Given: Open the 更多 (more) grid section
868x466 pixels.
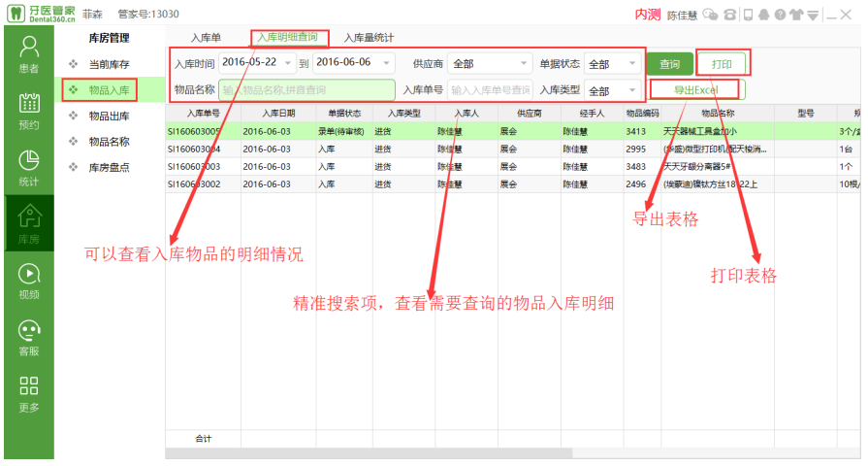Looking at the screenshot, I should click(x=29, y=394).
